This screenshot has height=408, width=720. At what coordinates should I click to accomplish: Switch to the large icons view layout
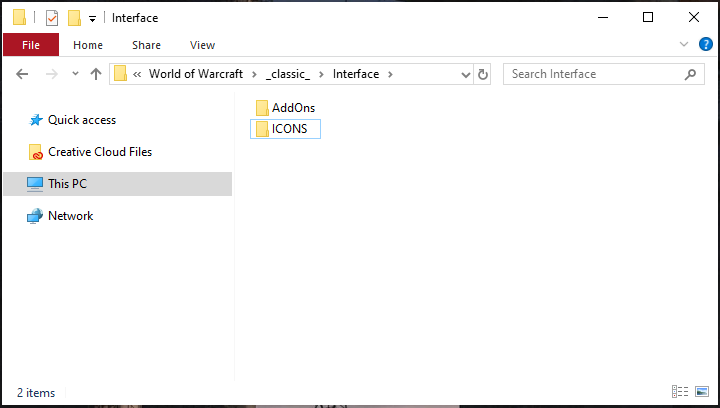tap(702, 392)
